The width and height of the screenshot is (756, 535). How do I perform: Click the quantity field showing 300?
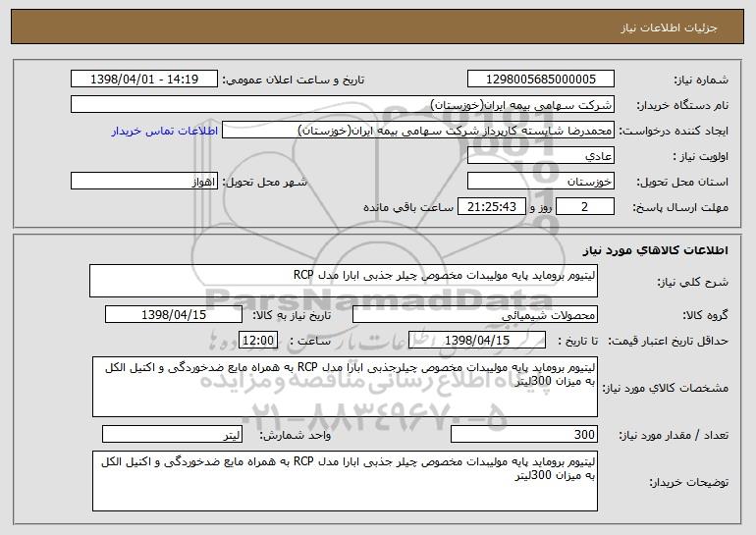tap(524, 434)
